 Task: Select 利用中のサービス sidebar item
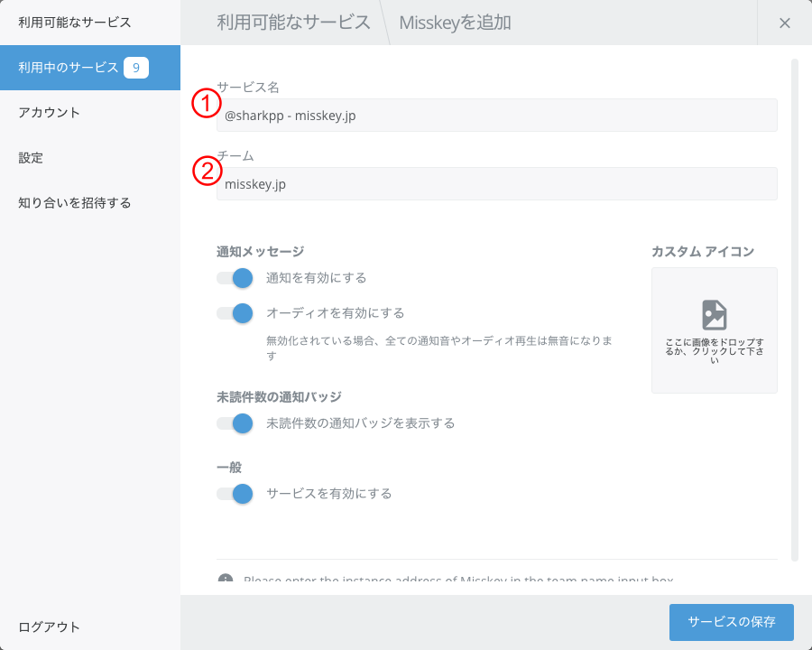pyautogui.click(x=69, y=68)
